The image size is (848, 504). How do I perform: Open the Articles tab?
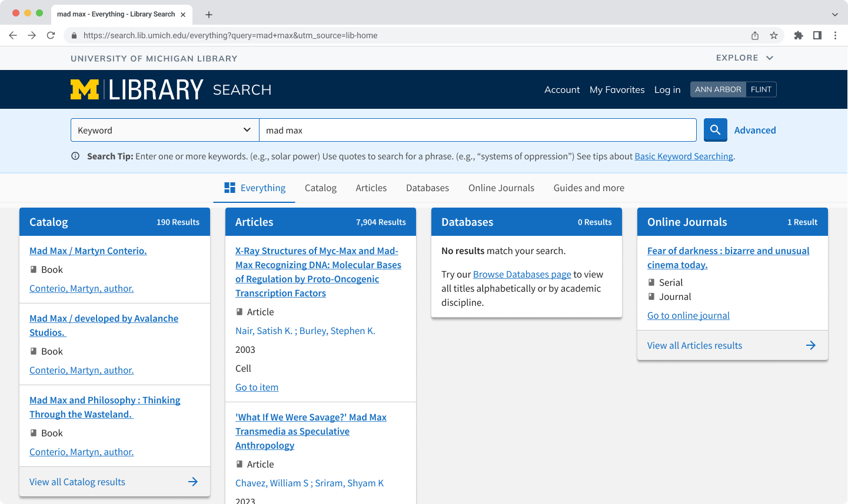pyautogui.click(x=371, y=188)
